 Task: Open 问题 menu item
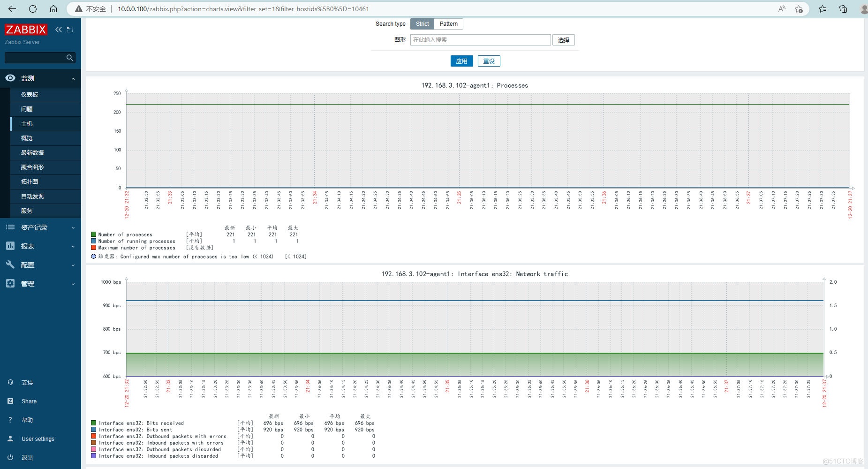[x=45, y=109]
